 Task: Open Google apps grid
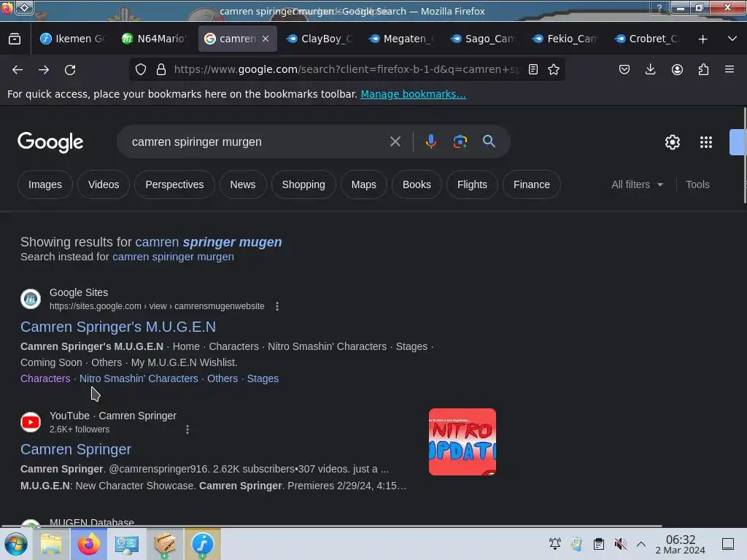pos(705,142)
